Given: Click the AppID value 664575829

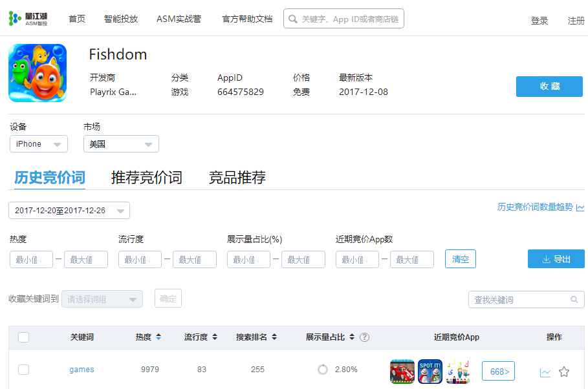Looking at the screenshot, I should 241,92.
